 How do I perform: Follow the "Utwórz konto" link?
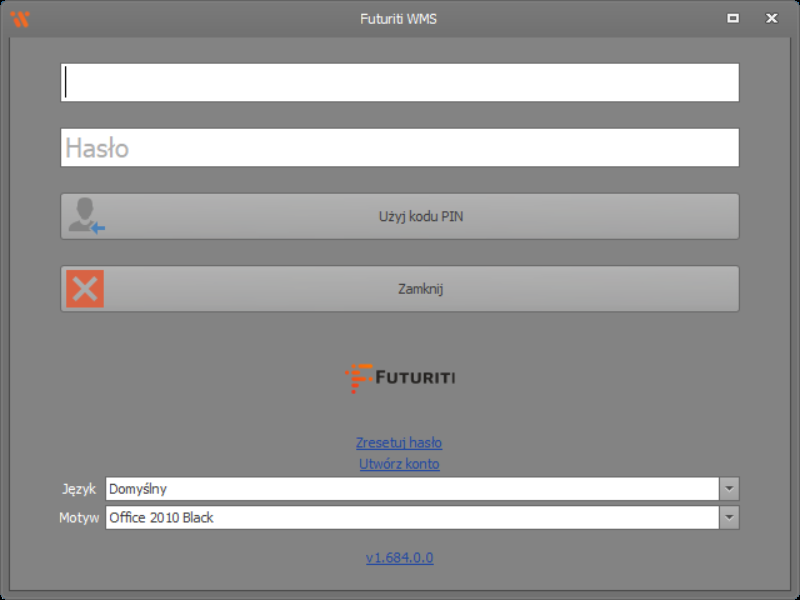pyautogui.click(x=399, y=464)
